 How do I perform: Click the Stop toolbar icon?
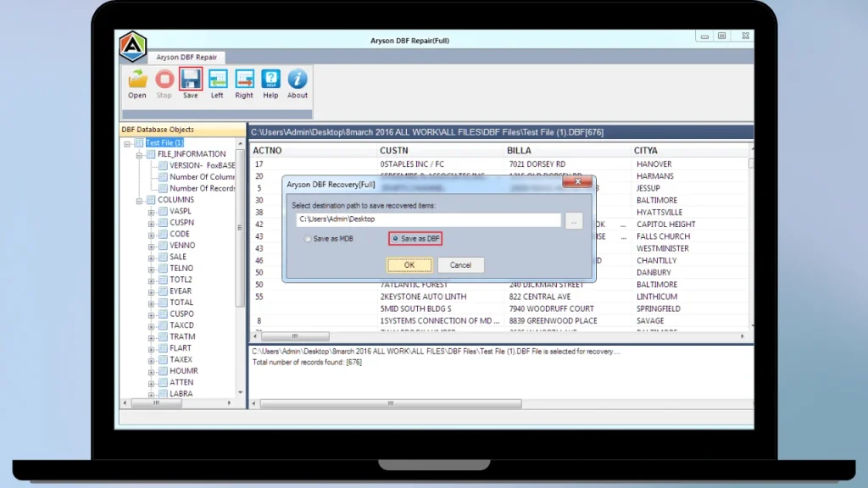[x=164, y=80]
